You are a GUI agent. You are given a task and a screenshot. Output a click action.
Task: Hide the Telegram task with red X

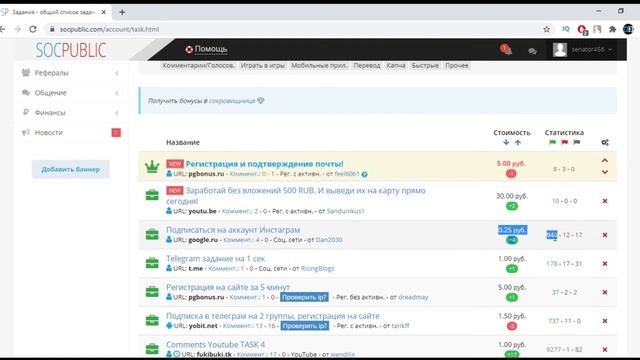pyautogui.click(x=605, y=264)
